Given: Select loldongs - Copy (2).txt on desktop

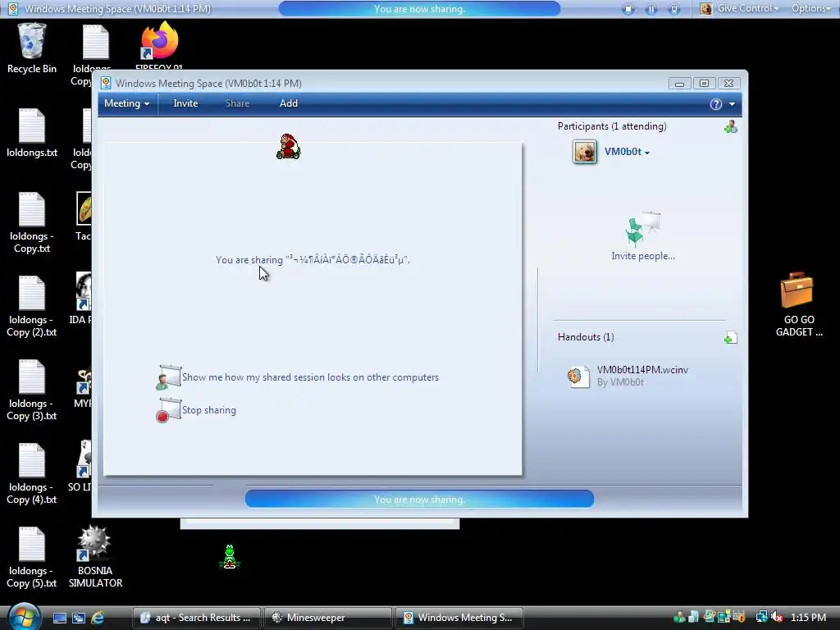Looking at the screenshot, I should tap(32, 306).
